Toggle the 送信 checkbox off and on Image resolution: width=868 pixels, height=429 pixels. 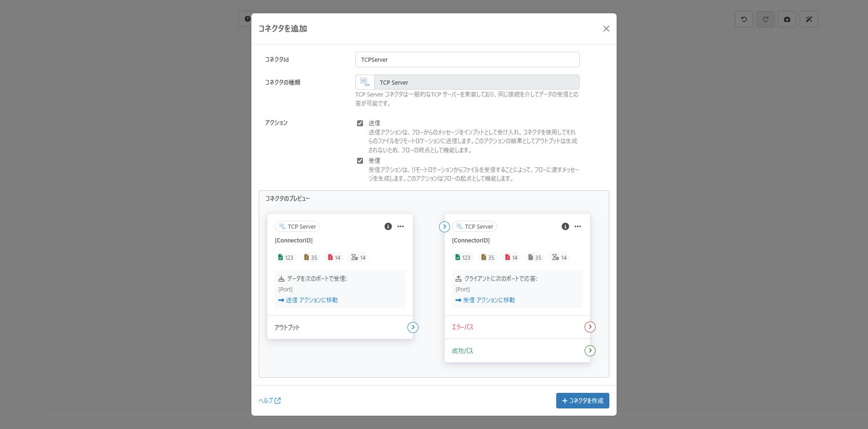coord(360,123)
